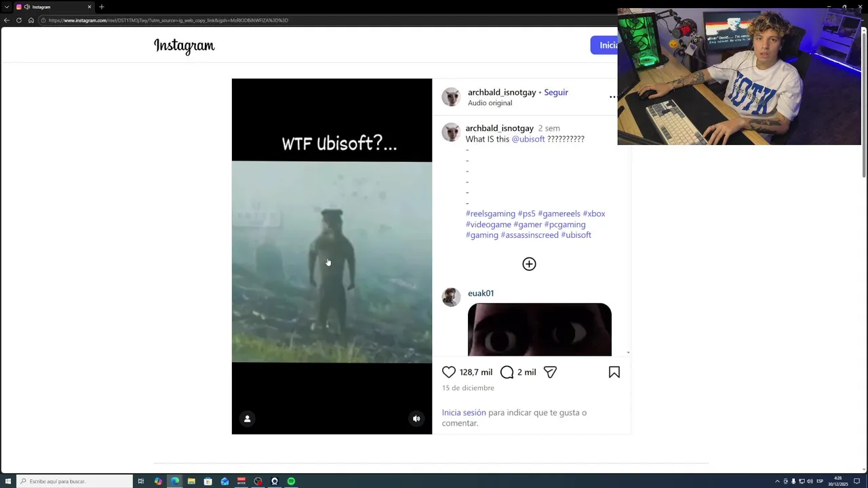
Task: Show tagged people icon on the video
Action: point(248,419)
